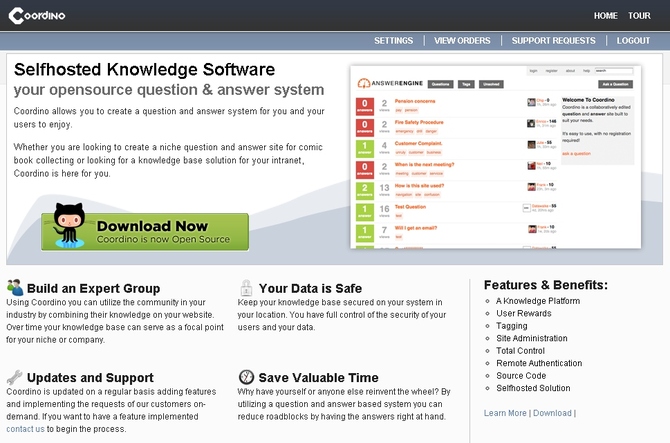
Task: Open the Download link under Features list
Action: click(x=552, y=413)
